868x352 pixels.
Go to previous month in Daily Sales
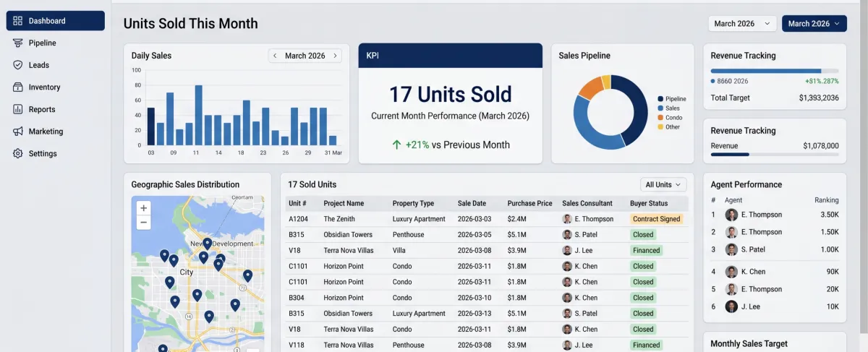[276, 56]
